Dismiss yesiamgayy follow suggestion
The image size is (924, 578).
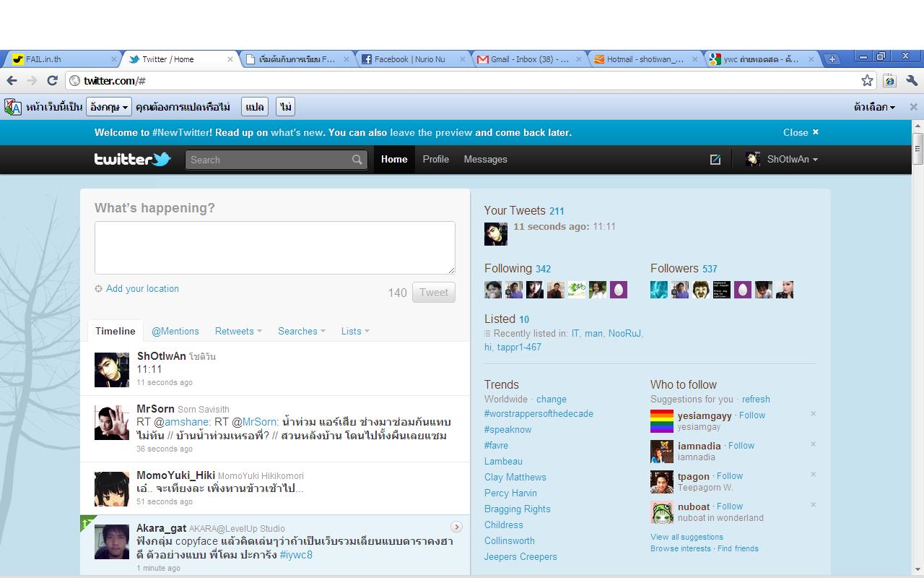click(813, 414)
